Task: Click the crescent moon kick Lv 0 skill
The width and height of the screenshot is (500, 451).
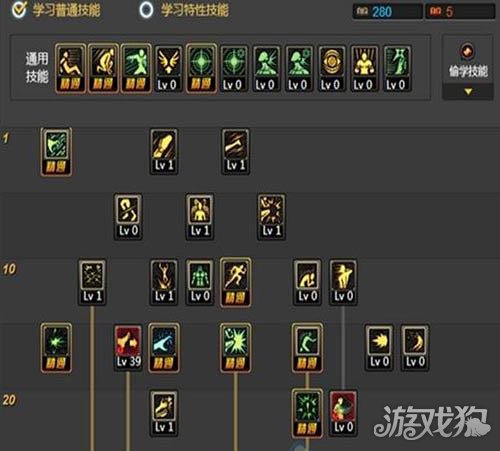Action: click(415, 347)
